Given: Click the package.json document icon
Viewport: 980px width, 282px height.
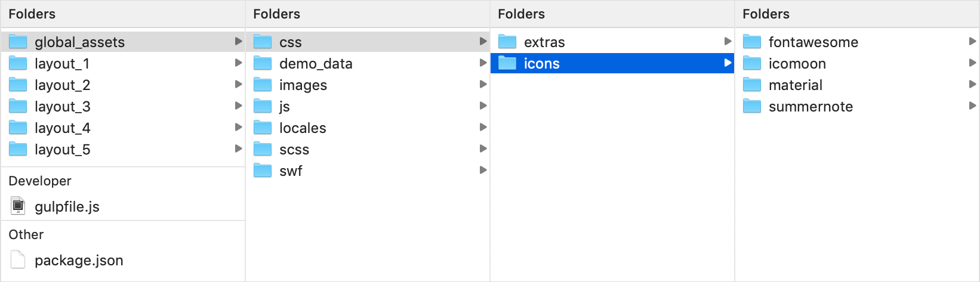Looking at the screenshot, I should [x=19, y=260].
